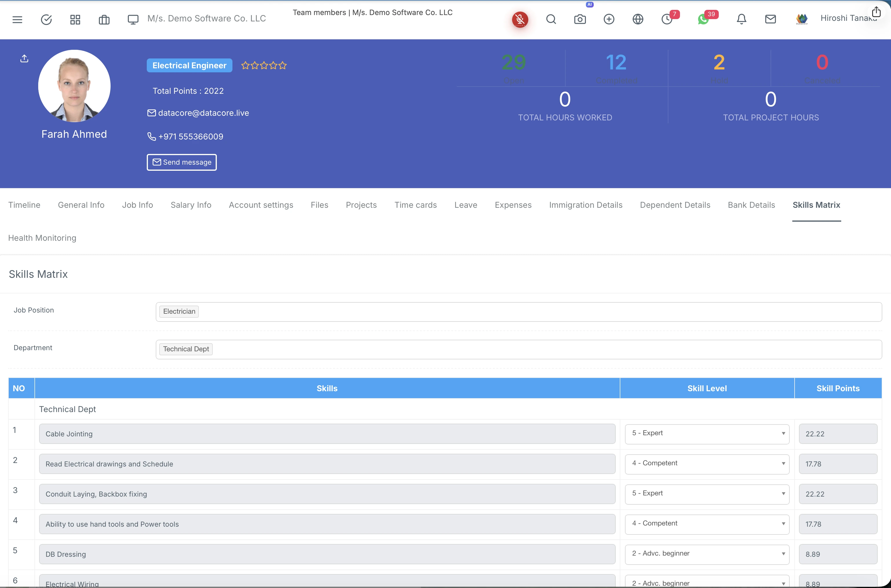Click skill points 22.22 for Cable Jointing

838,433
